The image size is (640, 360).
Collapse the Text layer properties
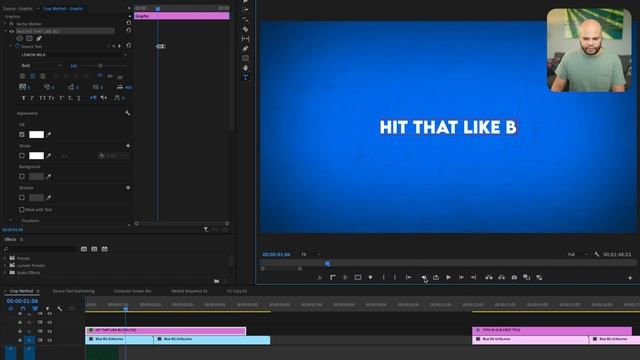pyautogui.click(x=5, y=31)
